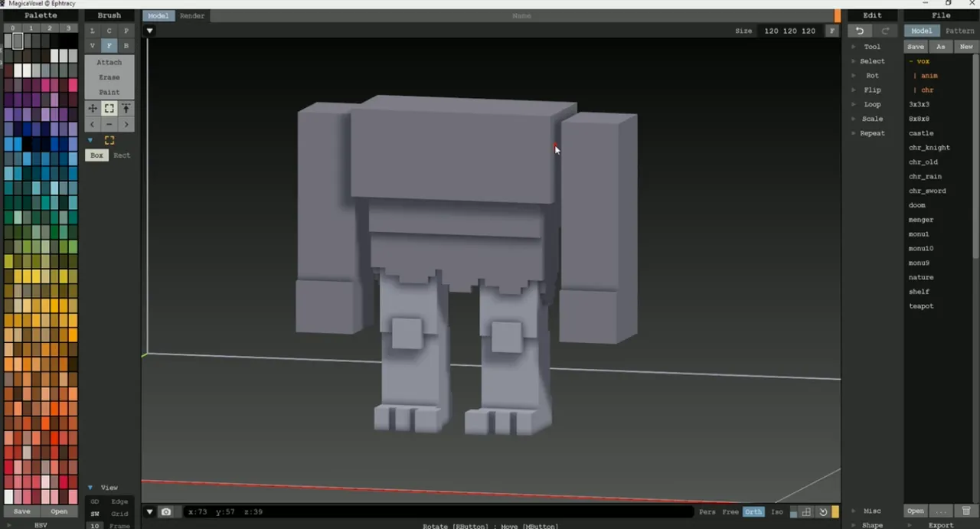Click New in the File panel

point(966,47)
